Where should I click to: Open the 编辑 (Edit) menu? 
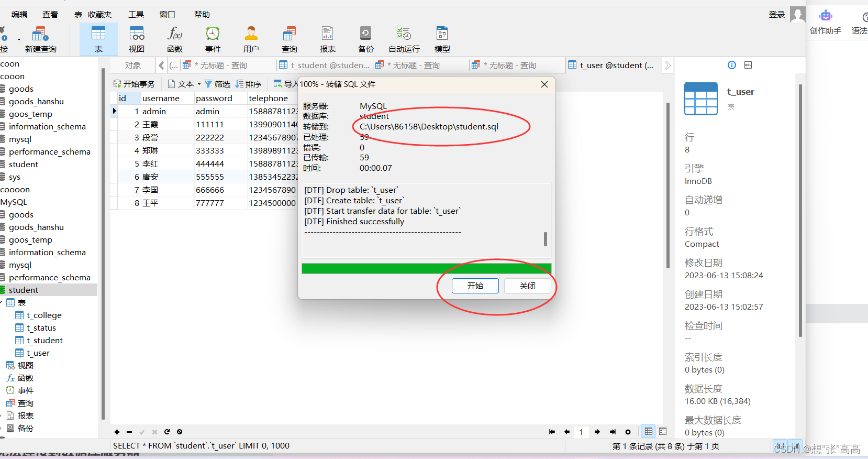19,14
